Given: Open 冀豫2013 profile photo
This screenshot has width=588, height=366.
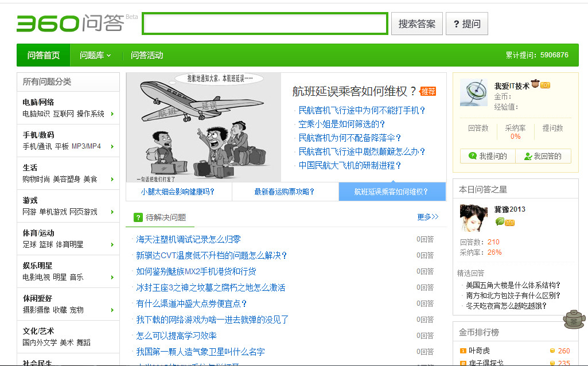Looking at the screenshot, I should click(x=474, y=217).
